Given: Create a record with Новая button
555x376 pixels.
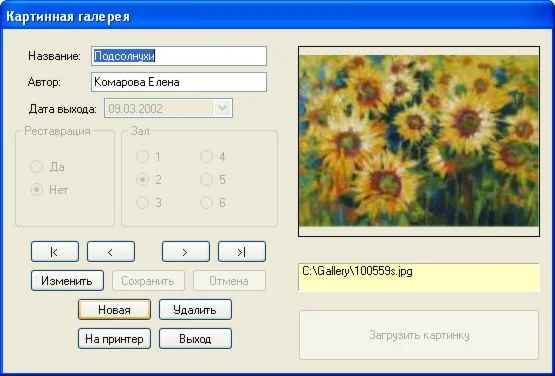Looking at the screenshot, I should tap(114, 310).
